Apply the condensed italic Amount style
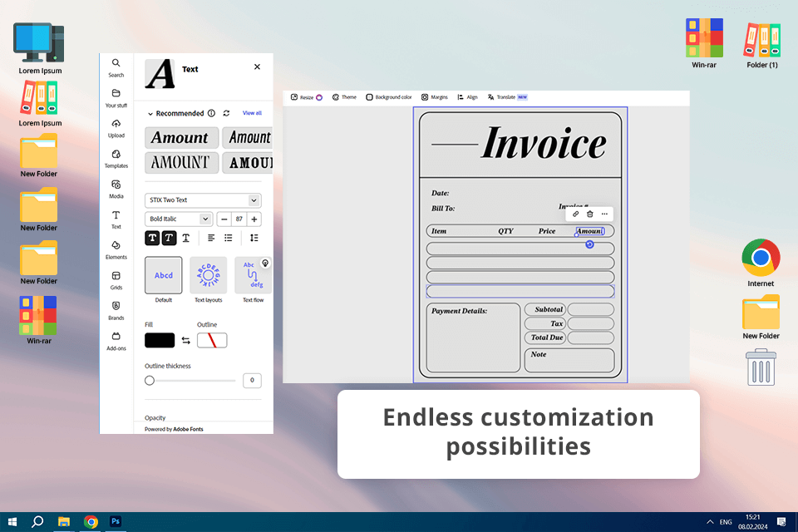Image resolution: width=798 pixels, height=532 pixels. tap(248, 137)
